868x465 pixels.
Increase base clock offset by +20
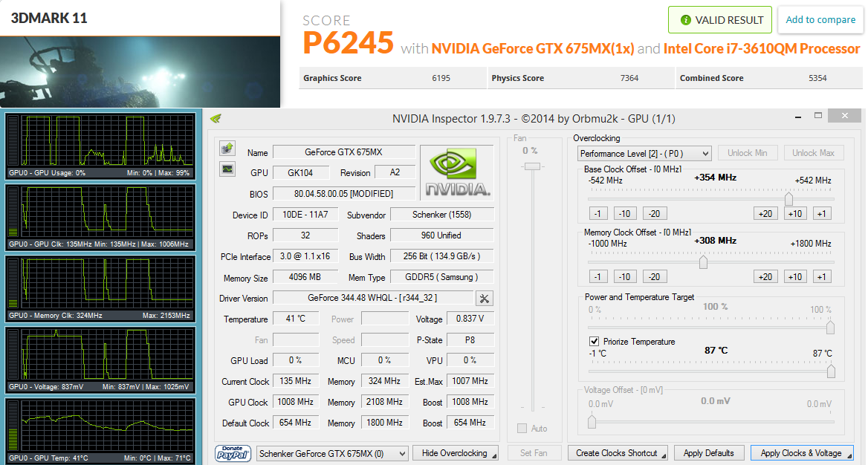(x=765, y=214)
